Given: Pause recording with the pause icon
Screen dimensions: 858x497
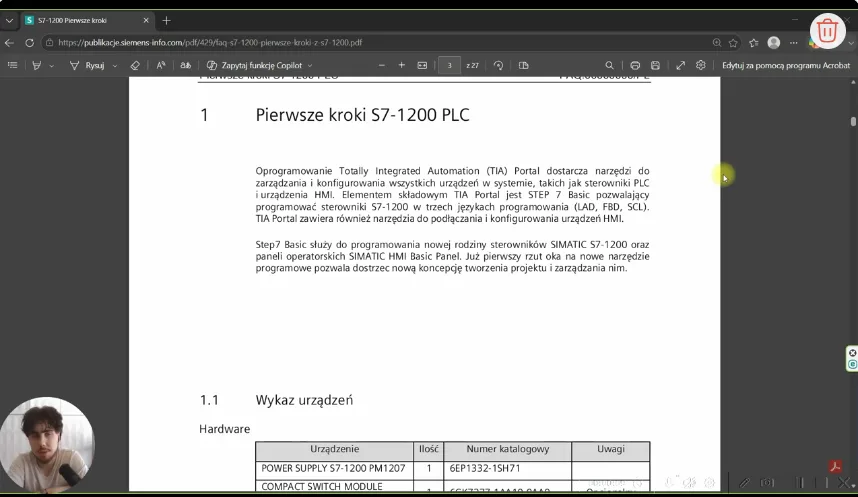Looking at the screenshot, I should (x=800, y=482).
